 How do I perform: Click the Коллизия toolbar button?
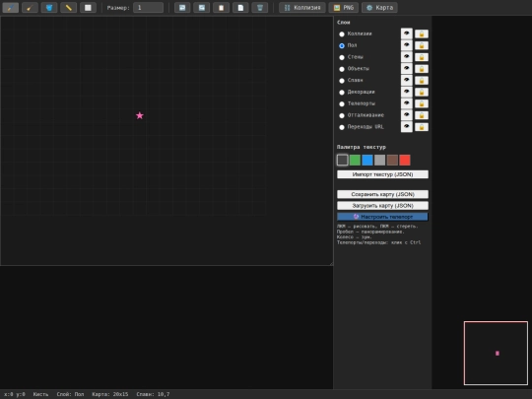pyautogui.click(x=302, y=8)
